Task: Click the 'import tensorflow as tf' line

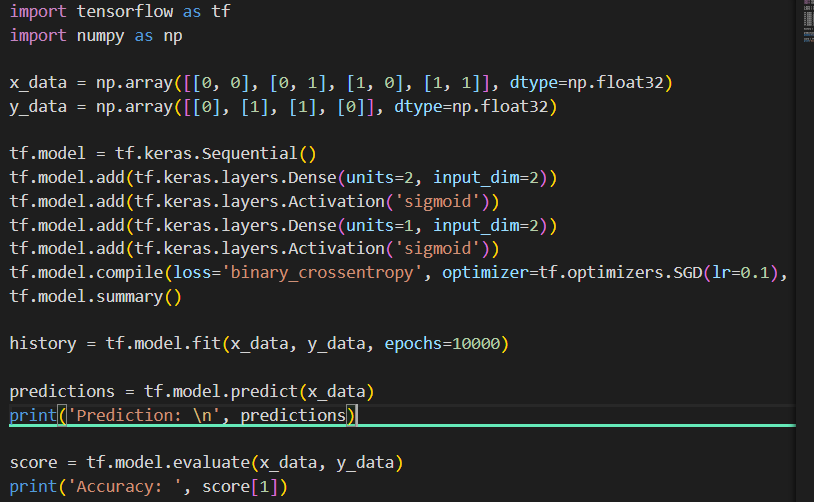Action: pyautogui.click(x=120, y=11)
